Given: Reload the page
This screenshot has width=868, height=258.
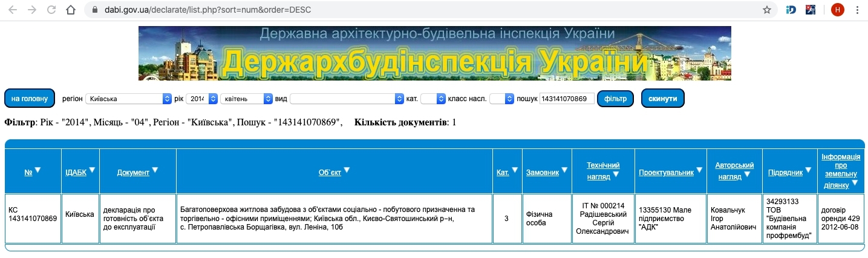Looking at the screenshot, I should [x=51, y=10].
